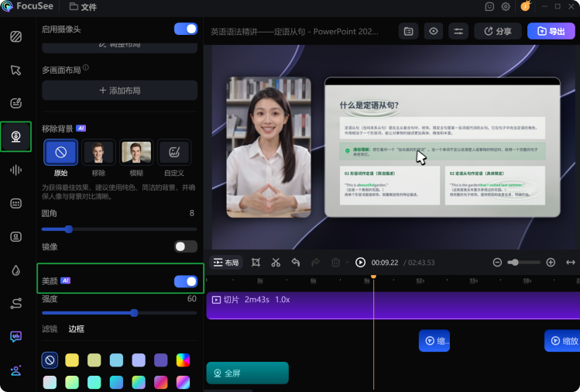Disable the 启用摄像头 camera toggle

[186, 29]
